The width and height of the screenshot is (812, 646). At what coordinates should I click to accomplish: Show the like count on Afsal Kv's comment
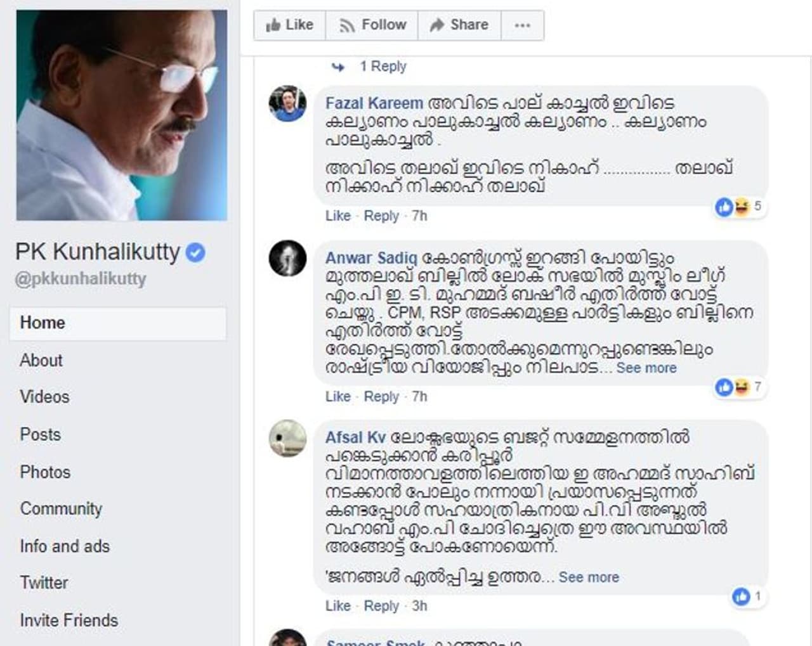(x=747, y=596)
